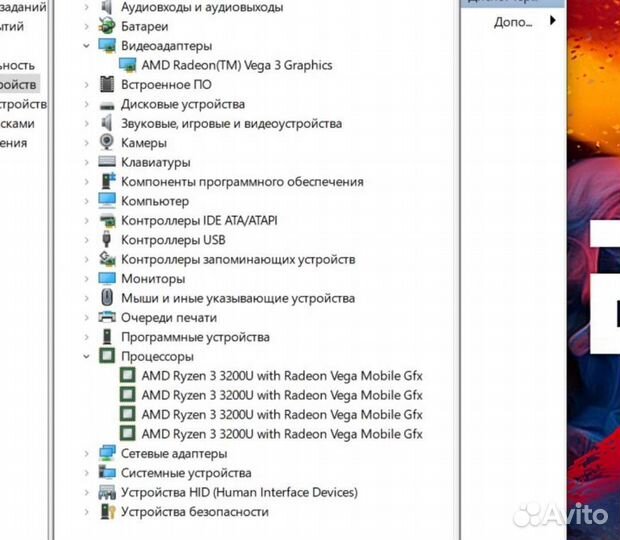The image size is (620, 540).
Task: Select the second AMD Ryzen 3 3200U entry
Action: (x=282, y=395)
